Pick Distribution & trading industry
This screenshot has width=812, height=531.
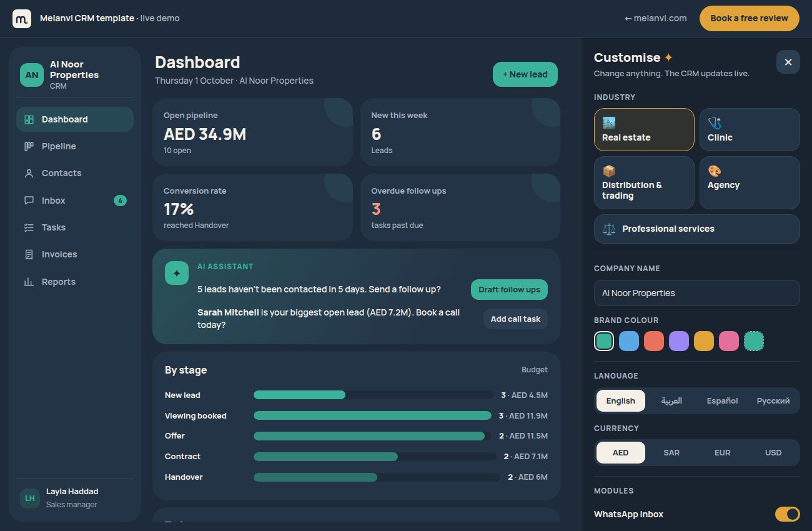(x=644, y=182)
